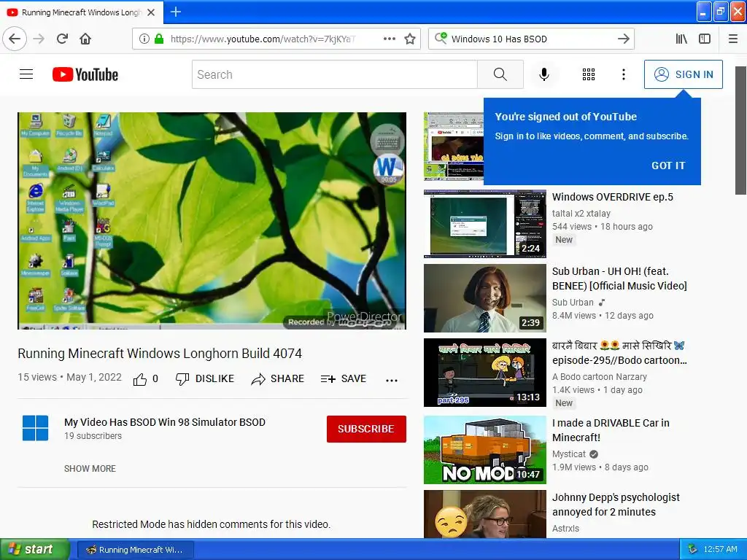This screenshot has width=747, height=560.
Task: Reload the current page
Action: (63, 39)
